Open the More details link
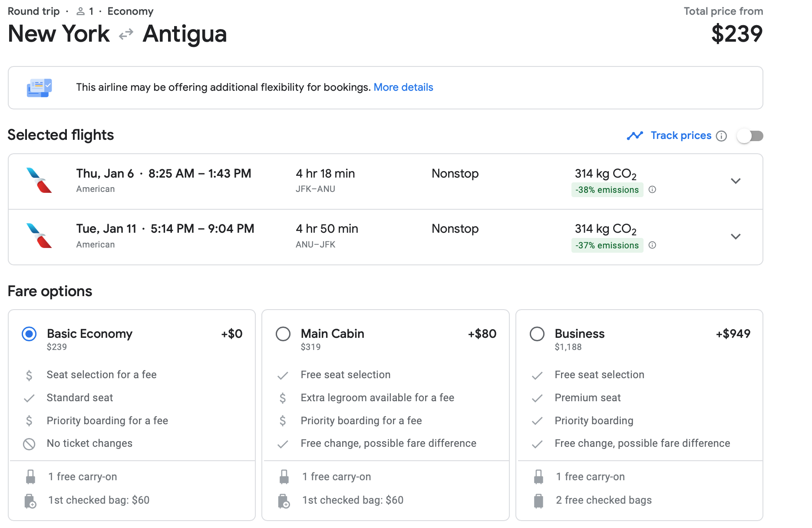The height and width of the screenshot is (528, 812). coord(403,87)
